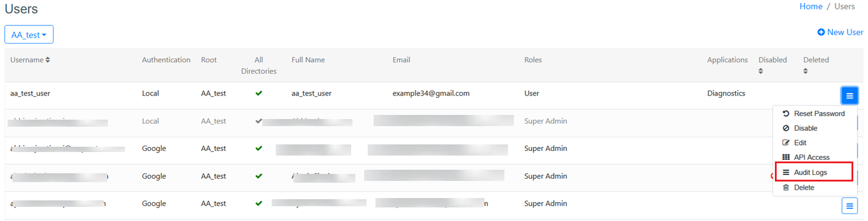Sort the table by Username column

[30, 60]
